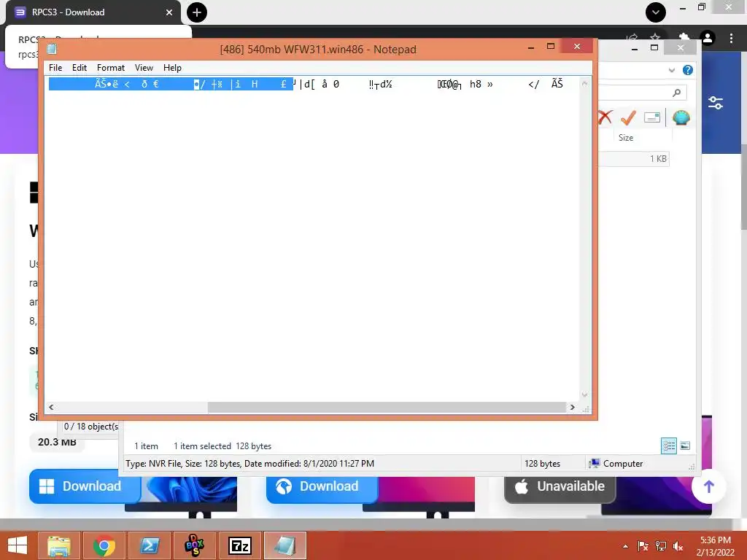The width and height of the screenshot is (747, 560).
Task: Click Notepad vertical scroll up arrow
Action: tap(585, 84)
